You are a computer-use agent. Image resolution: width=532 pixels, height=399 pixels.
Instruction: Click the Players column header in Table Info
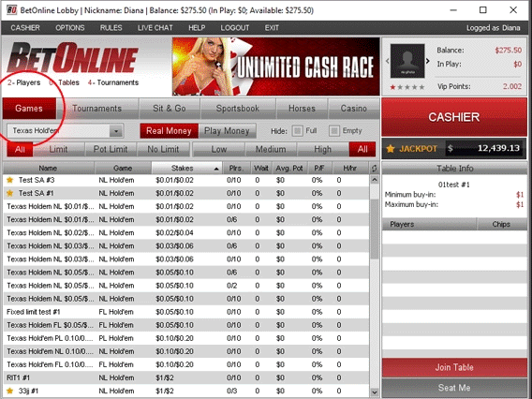(429, 224)
